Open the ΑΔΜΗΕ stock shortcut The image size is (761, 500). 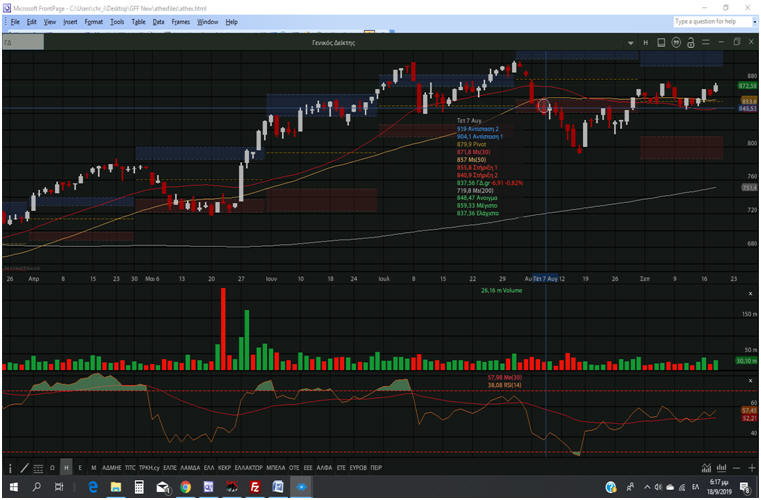pyautogui.click(x=112, y=468)
